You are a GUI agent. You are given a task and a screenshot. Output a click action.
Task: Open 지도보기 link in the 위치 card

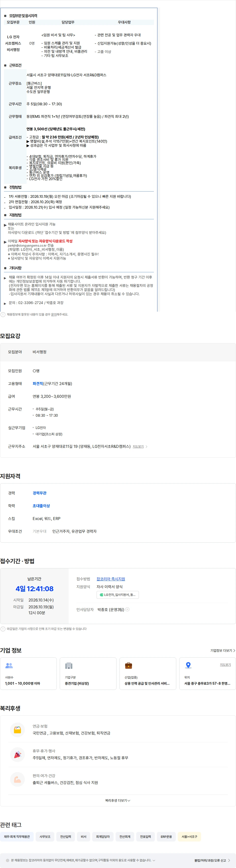click(x=225, y=665)
